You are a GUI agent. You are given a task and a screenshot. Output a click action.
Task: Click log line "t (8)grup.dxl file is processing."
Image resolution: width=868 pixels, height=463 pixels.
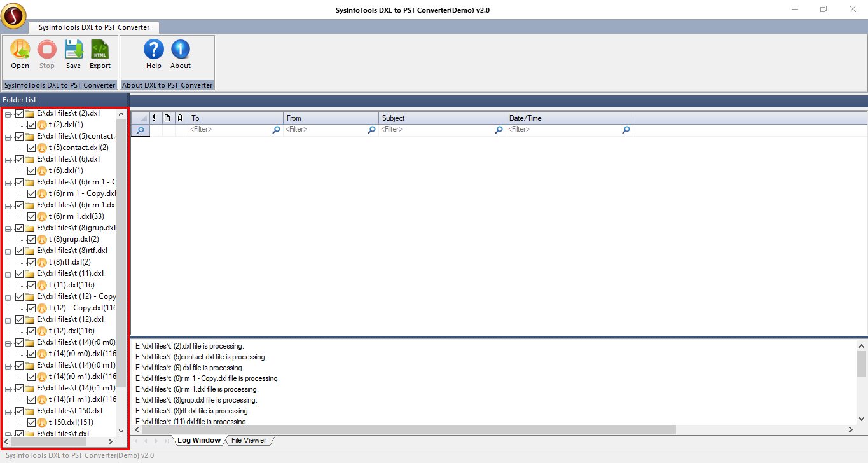pos(196,400)
